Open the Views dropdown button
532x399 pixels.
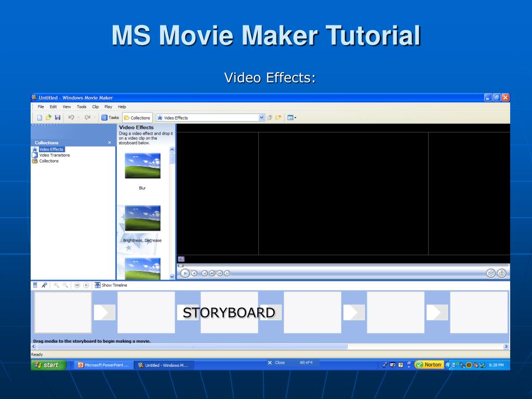[x=292, y=118]
